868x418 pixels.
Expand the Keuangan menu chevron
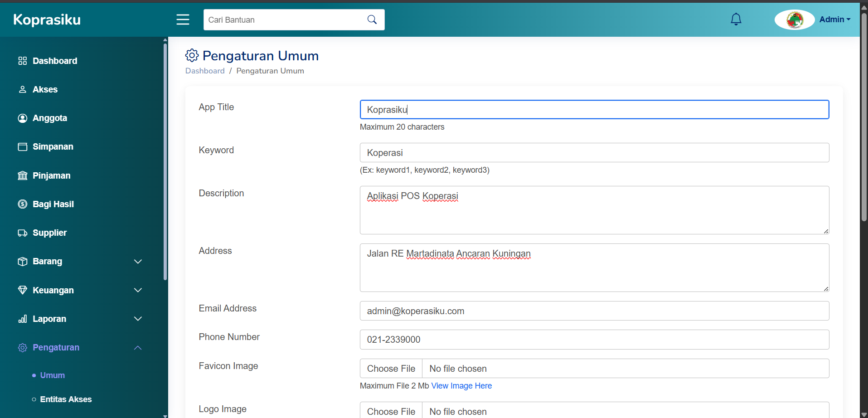pyautogui.click(x=138, y=290)
